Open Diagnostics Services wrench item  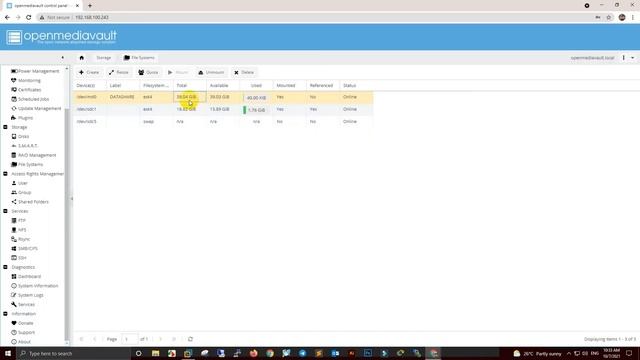[23, 304]
